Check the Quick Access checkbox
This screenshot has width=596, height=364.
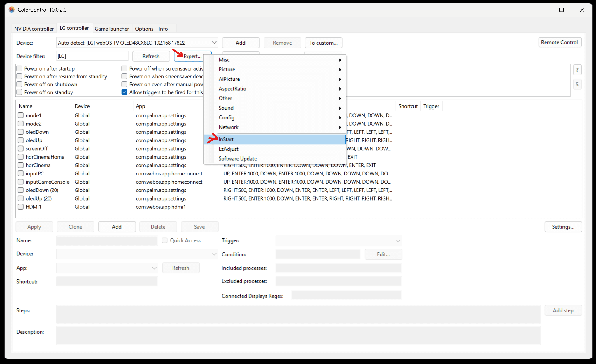pos(165,240)
